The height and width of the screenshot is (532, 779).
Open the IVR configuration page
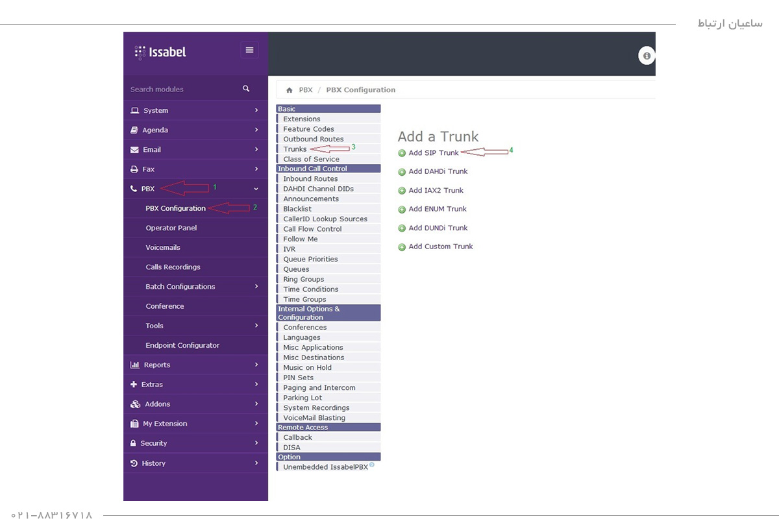tap(290, 249)
